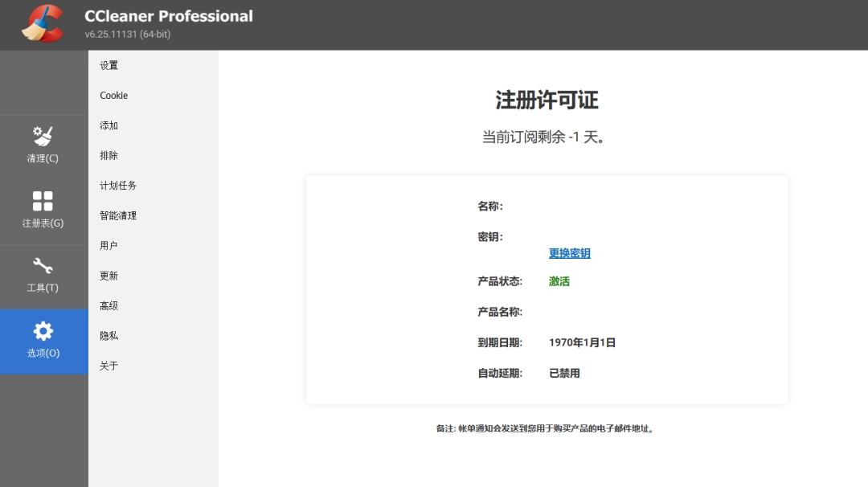The height and width of the screenshot is (487, 868).
Task: Open the 注册表(G) registry grid icon
Action: point(43,201)
